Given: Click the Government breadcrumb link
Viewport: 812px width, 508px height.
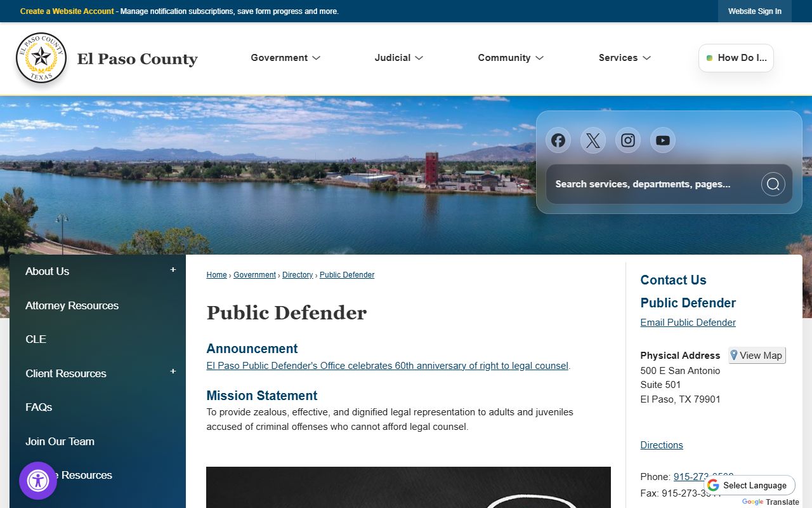Looking at the screenshot, I should coord(254,275).
